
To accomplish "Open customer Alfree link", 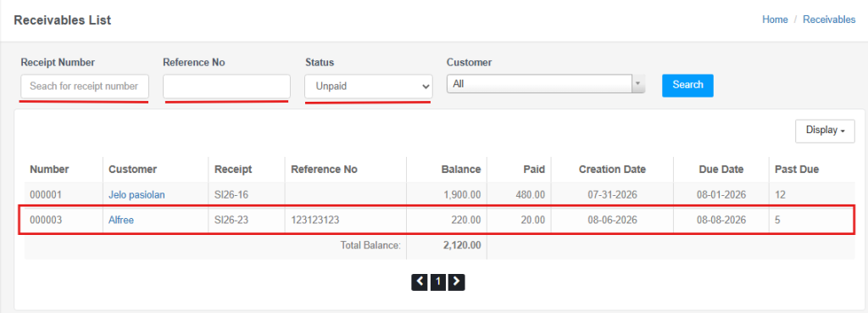I will 121,220.
